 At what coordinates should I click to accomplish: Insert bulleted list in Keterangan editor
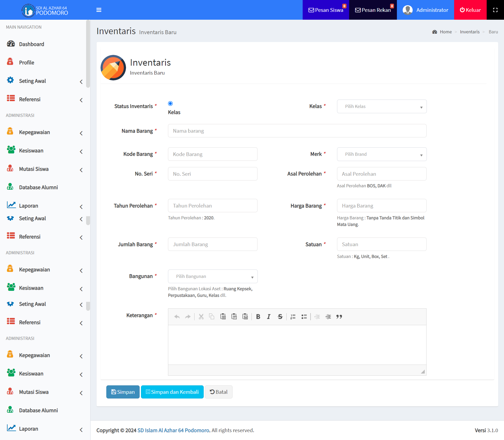point(304,317)
